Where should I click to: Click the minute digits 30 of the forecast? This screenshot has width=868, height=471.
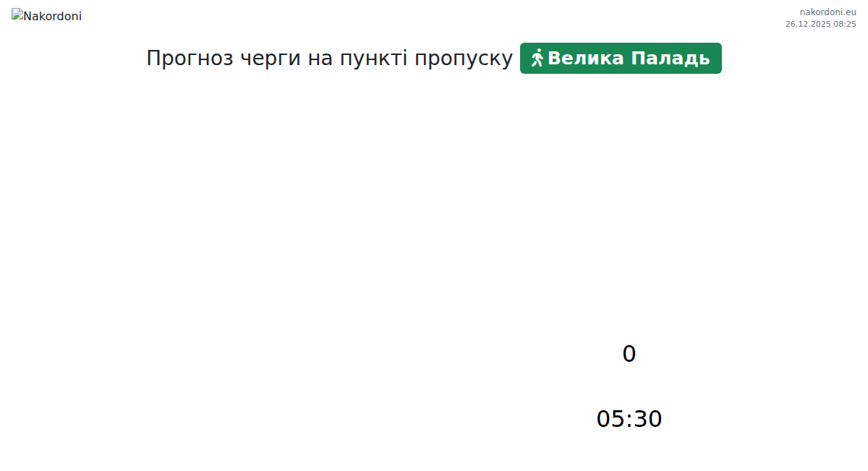648,419
